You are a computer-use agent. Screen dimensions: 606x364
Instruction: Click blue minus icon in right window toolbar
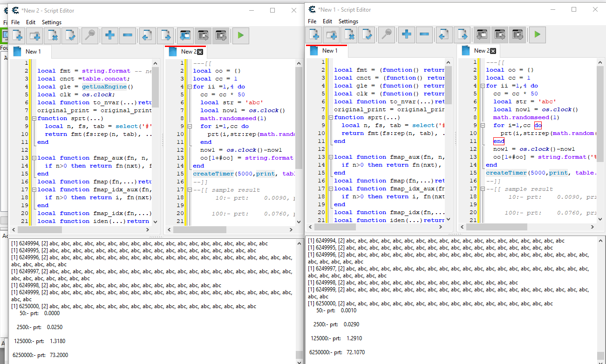pyautogui.click(x=424, y=35)
